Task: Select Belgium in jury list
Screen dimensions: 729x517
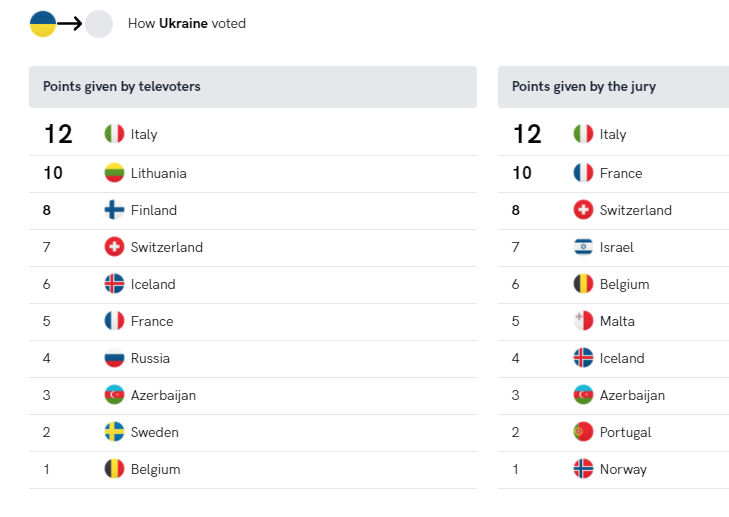Action: [x=624, y=285]
